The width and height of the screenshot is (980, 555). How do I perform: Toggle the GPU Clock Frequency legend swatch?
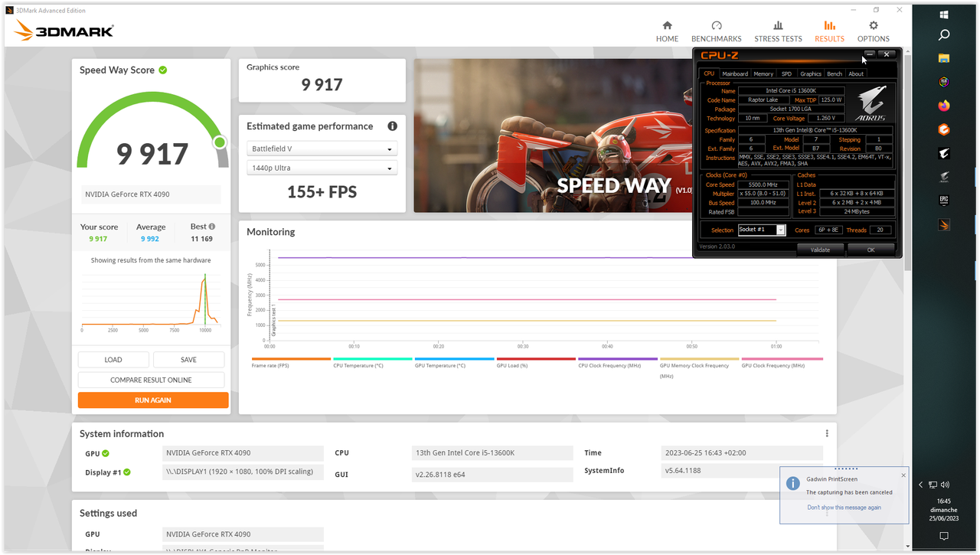pos(782,358)
